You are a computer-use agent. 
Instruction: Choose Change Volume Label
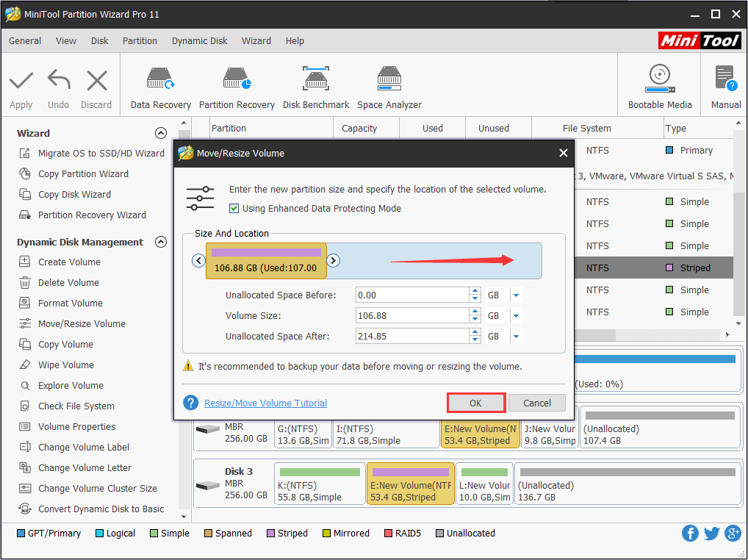pos(74,447)
